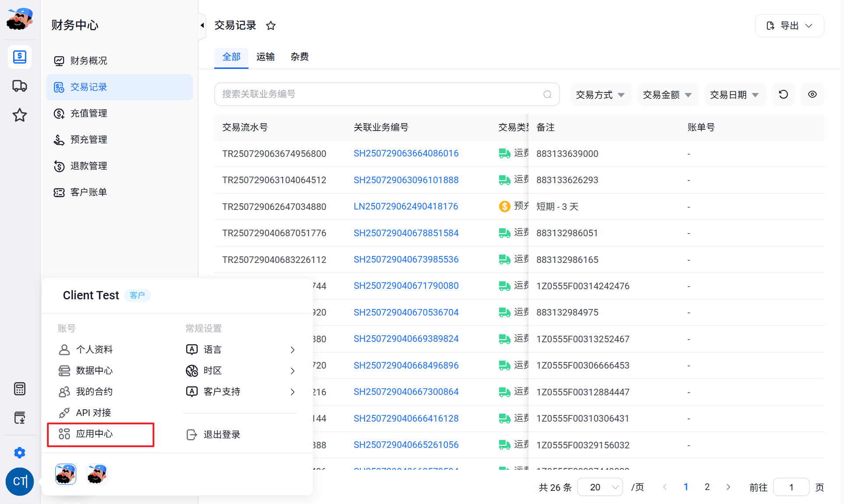The image size is (844, 504).
Task: Click the company logo at top left
Action: (x=20, y=19)
